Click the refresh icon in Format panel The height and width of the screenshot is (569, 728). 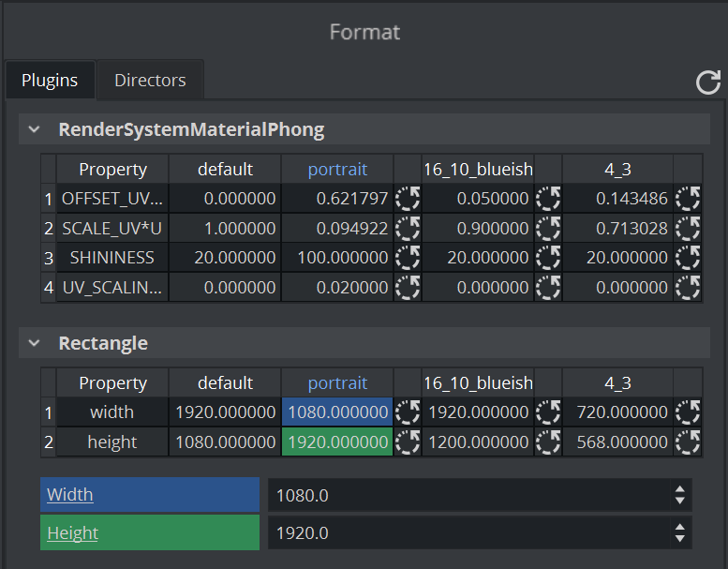(x=708, y=82)
